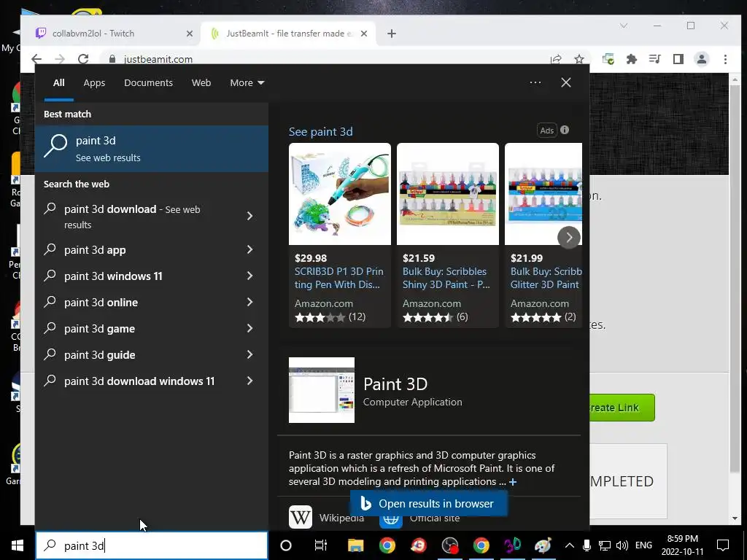747x560 pixels.
Task: Open SCRIB3D P1 3D Printing Pen link
Action: (338, 278)
